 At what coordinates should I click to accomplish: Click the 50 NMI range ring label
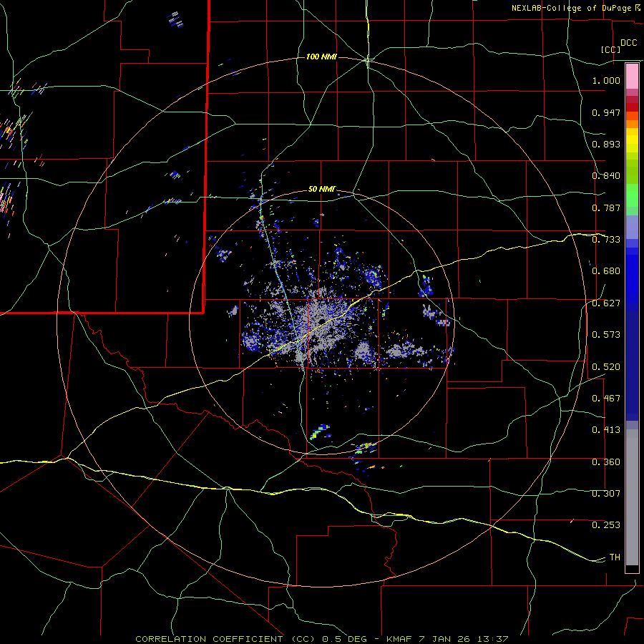pyautogui.click(x=322, y=189)
